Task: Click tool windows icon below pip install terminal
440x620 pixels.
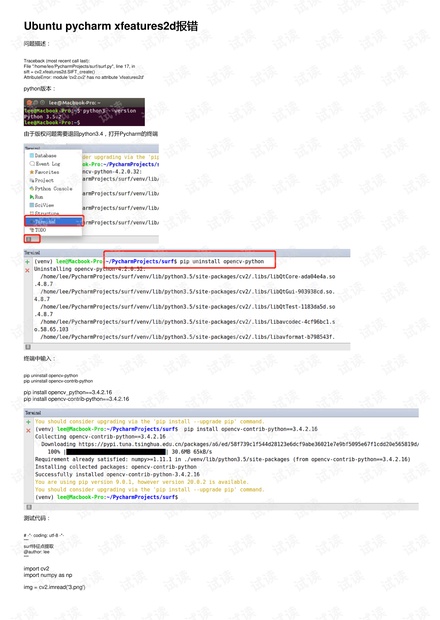Action: [x=29, y=507]
